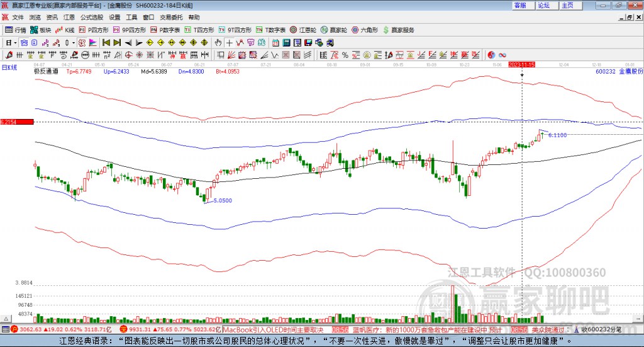Toggle the crosshair cursor tool
Image resolution: width=644 pixels, height=347 pixels.
point(229,43)
